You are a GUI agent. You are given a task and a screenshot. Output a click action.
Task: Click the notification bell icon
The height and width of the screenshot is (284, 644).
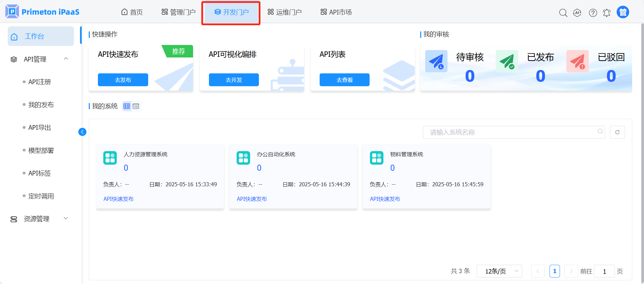[x=607, y=13]
